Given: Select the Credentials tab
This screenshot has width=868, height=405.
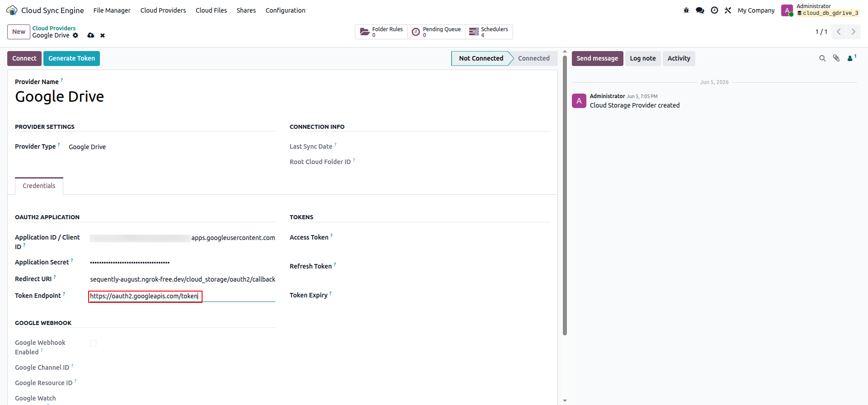Looking at the screenshot, I should pos(39,186).
